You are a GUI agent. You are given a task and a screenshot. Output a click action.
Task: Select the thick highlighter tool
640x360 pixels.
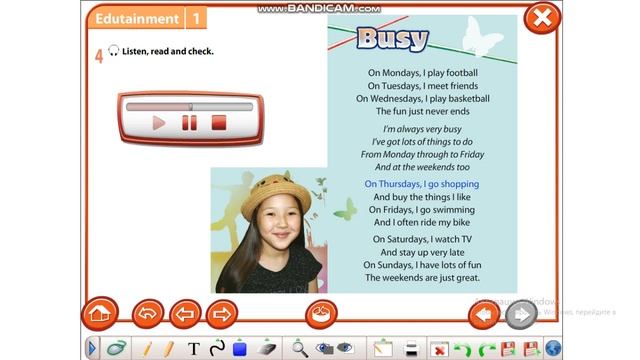pyautogui.click(x=169, y=349)
